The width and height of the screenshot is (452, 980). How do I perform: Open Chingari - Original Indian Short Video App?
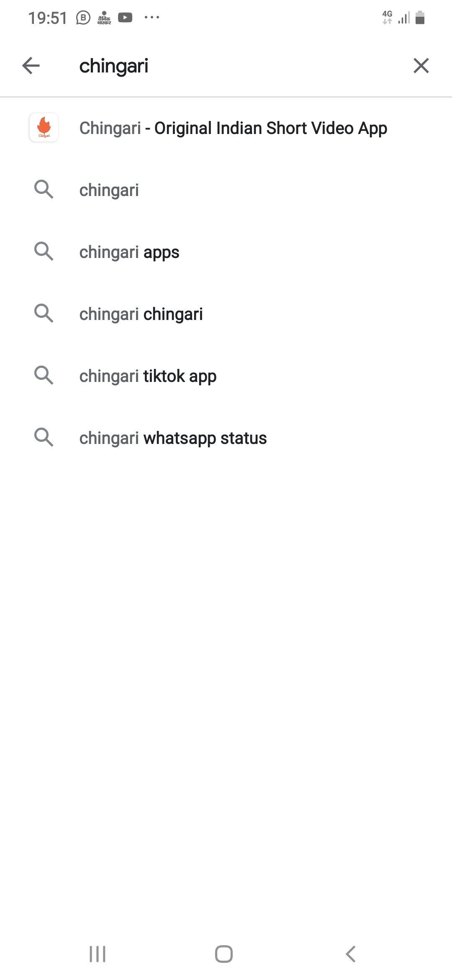[x=233, y=128]
